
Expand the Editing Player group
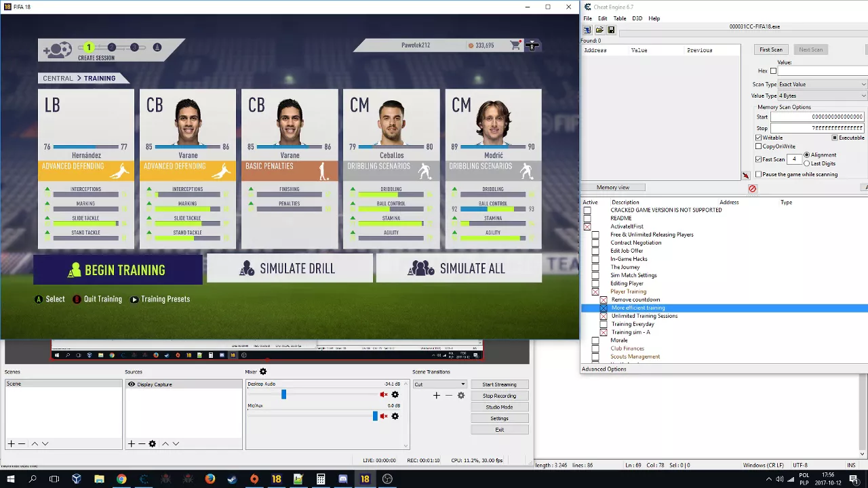click(595, 283)
